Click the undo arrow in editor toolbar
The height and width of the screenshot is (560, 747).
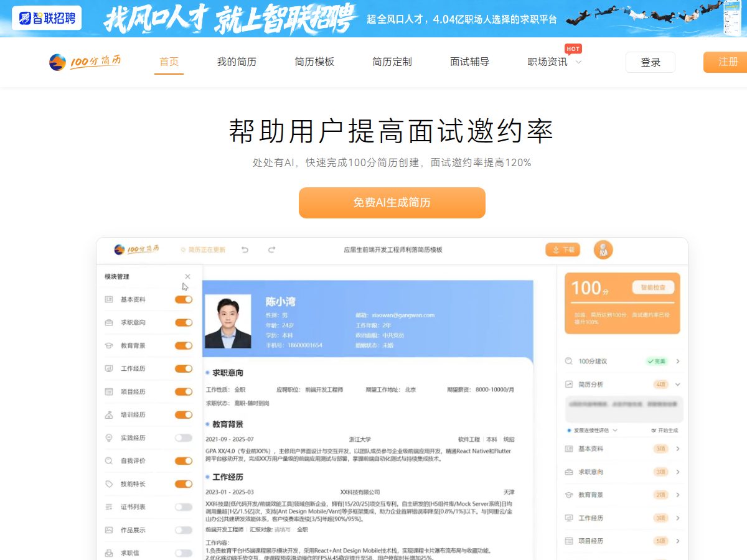point(245,250)
